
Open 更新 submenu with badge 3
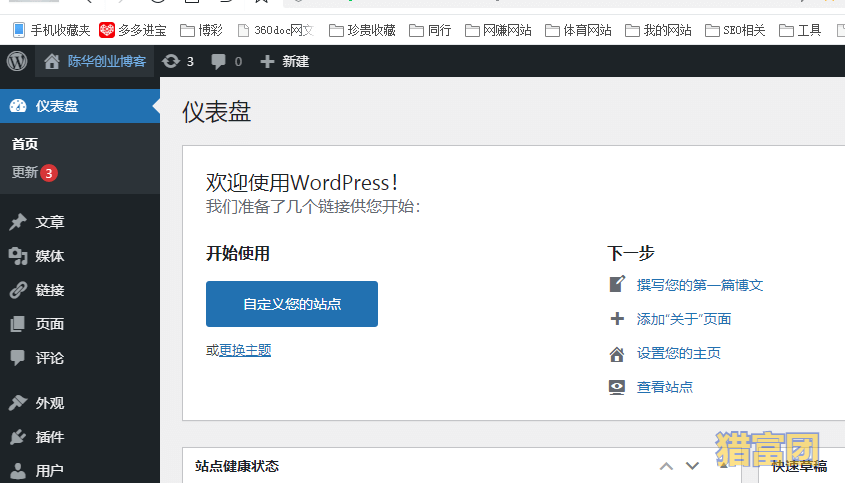[x=34, y=172]
